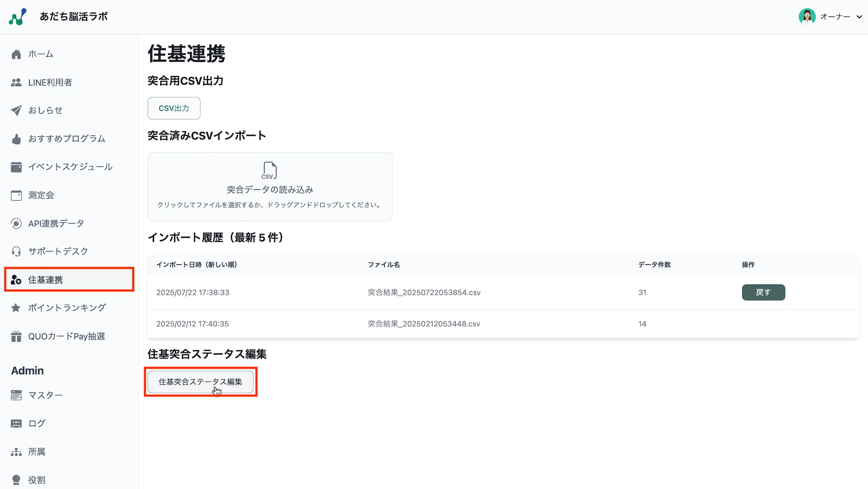Click the イベントスケジュール calendar icon
The image size is (868, 489).
[x=16, y=167]
